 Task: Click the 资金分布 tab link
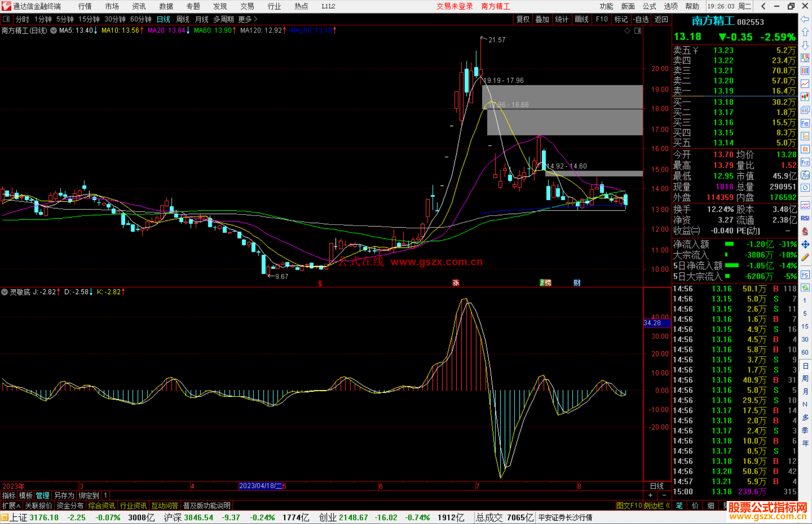(70, 506)
